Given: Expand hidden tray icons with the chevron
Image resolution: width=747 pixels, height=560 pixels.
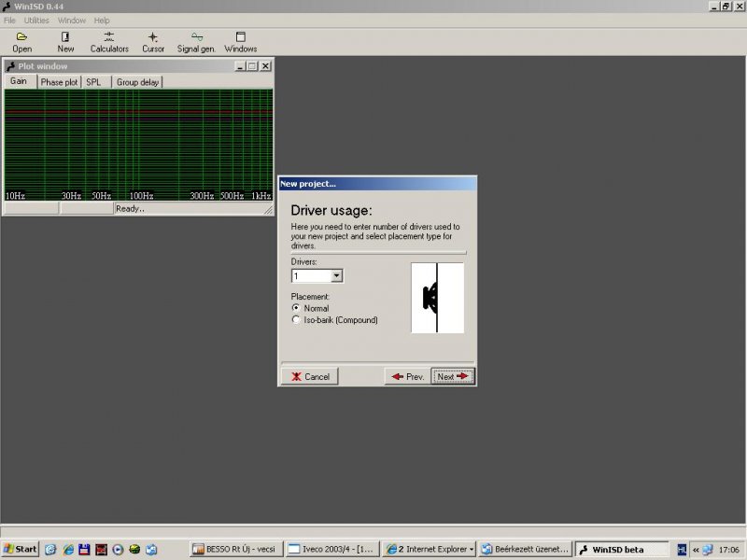Looking at the screenshot, I should click(x=696, y=550).
